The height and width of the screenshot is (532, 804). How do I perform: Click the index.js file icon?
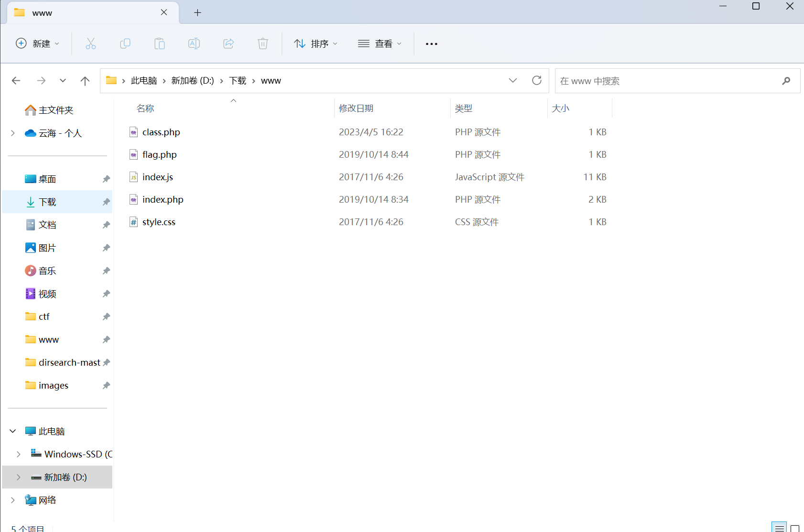click(134, 177)
